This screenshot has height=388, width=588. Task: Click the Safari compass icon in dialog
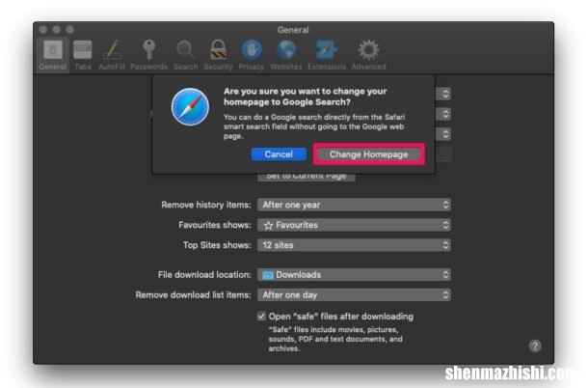coord(190,107)
